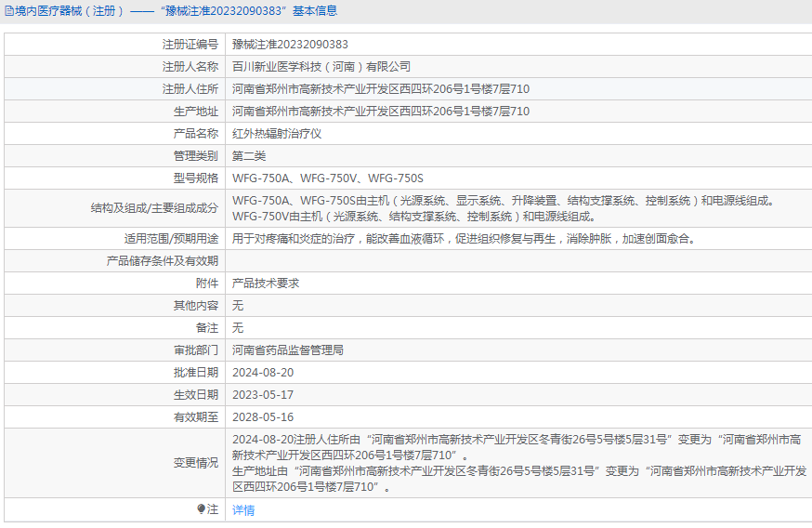Viewport: 812px width, 528px height.
Task: Select registration number 豫械注准20232090383 value
Action: pyautogui.click(x=290, y=45)
